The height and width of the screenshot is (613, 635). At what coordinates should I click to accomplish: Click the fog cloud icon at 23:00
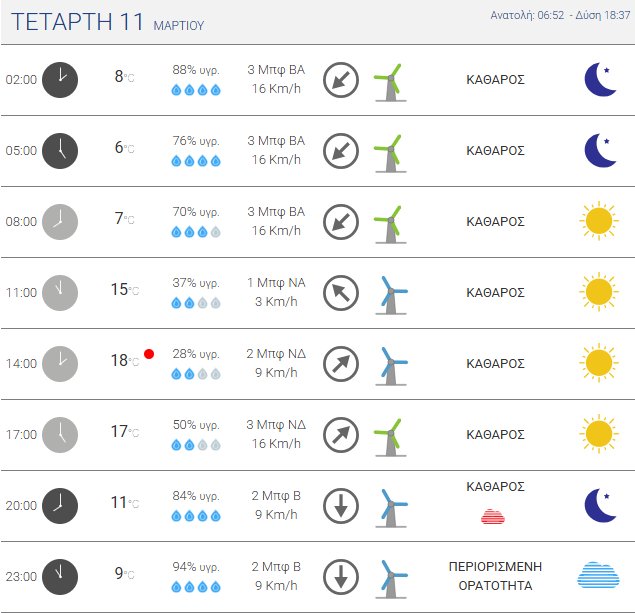598,576
